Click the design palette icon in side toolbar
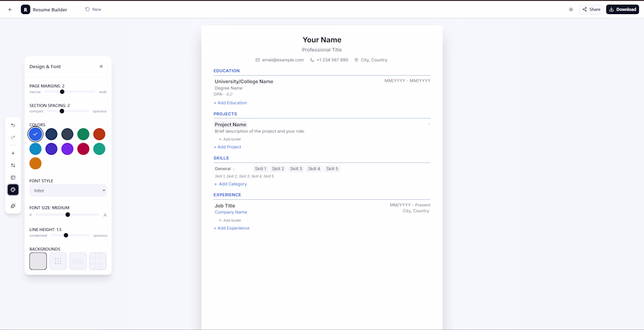 [13, 190]
